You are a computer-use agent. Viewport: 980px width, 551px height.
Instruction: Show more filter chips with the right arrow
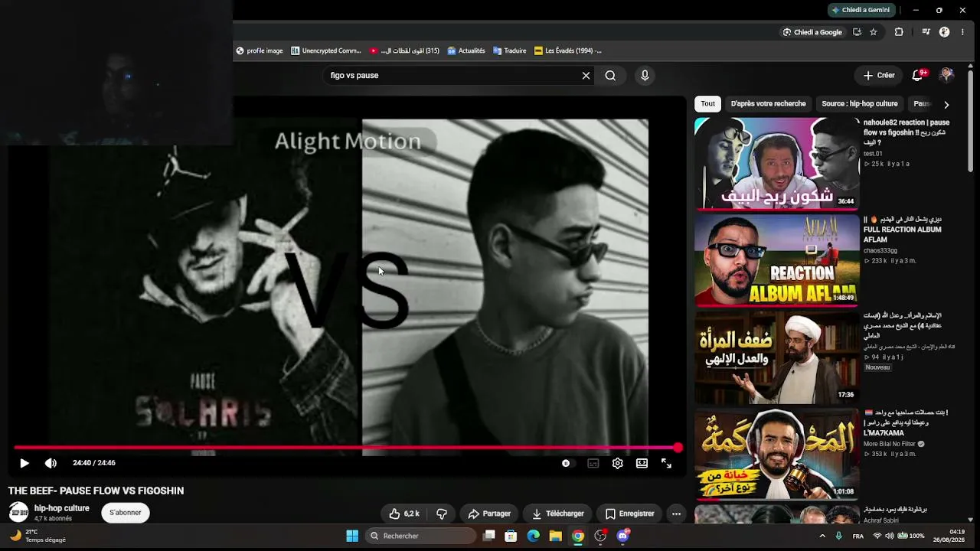[946, 105]
